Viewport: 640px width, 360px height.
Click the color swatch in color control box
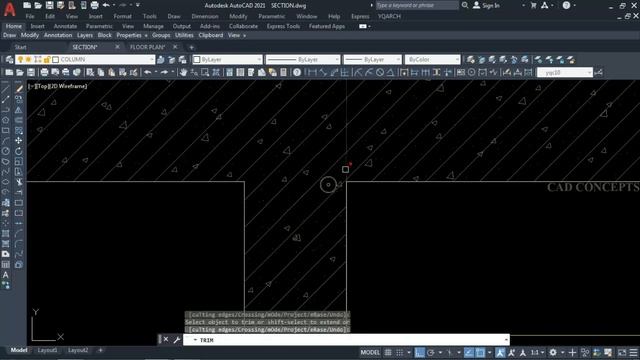(x=197, y=60)
